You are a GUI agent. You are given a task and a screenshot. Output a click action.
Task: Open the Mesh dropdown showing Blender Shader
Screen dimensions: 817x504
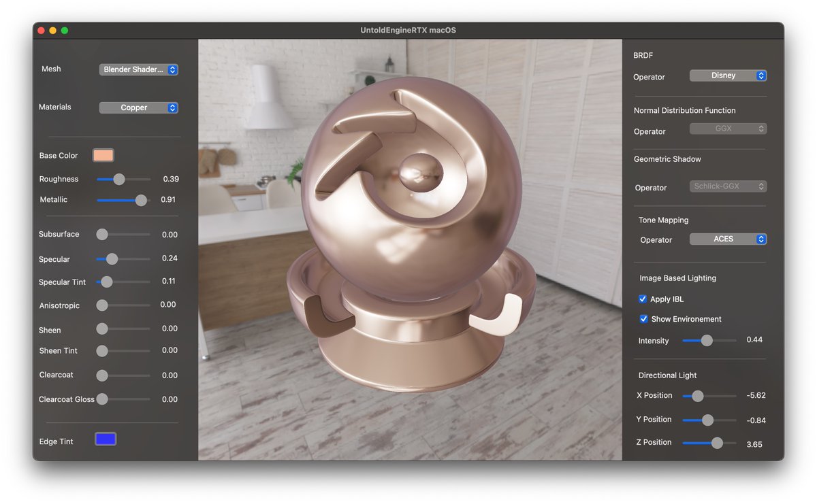pos(139,69)
